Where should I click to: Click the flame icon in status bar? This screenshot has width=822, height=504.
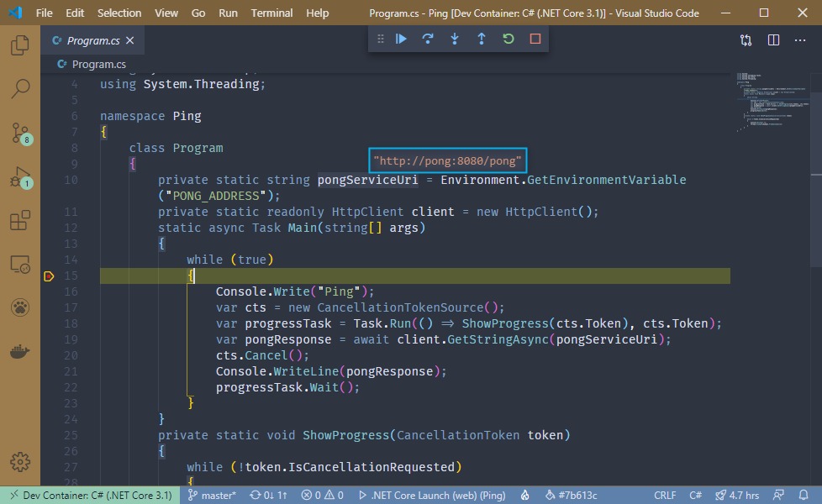pyautogui.click(x=524, y=495)
